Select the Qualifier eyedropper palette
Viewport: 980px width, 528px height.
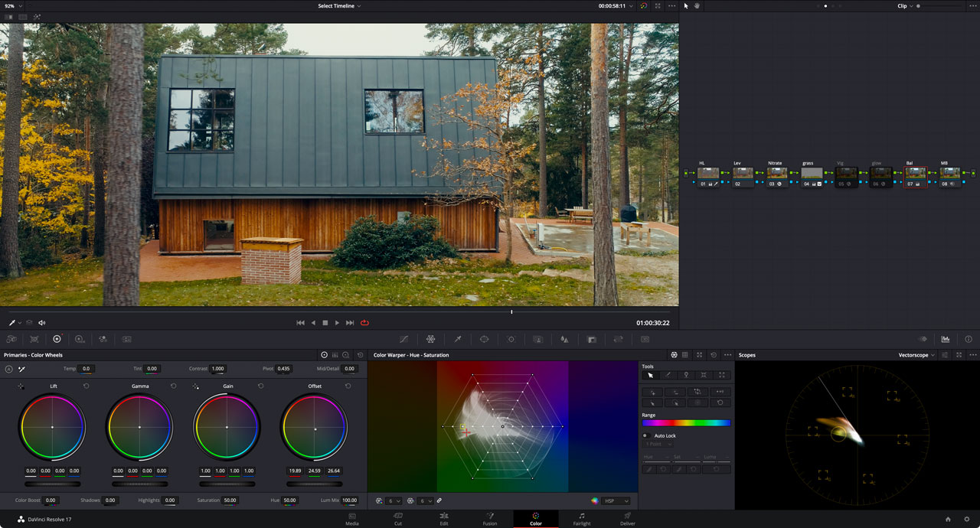457,339
